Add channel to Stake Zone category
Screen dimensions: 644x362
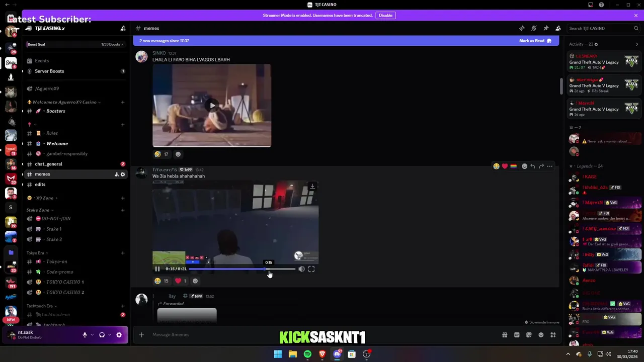tap(123, 210)
